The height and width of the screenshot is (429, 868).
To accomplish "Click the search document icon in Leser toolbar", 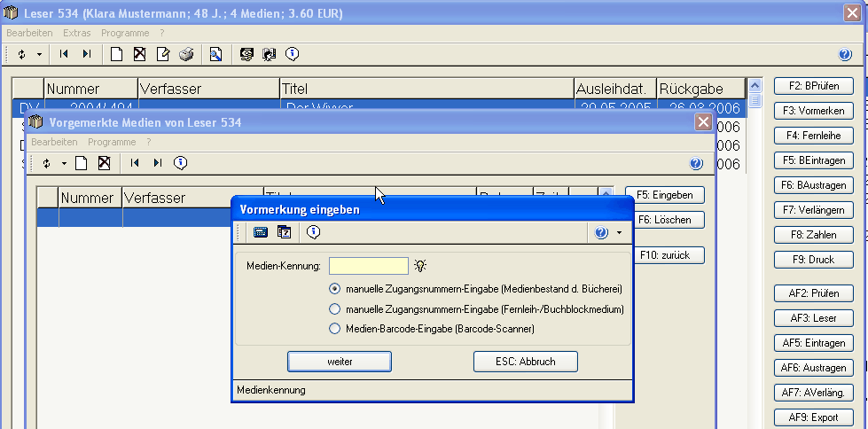I will coord(215,54).
